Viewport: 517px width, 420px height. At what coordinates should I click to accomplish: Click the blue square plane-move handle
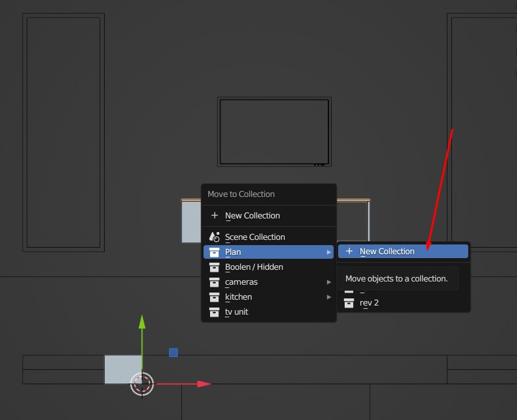point(174,352)
